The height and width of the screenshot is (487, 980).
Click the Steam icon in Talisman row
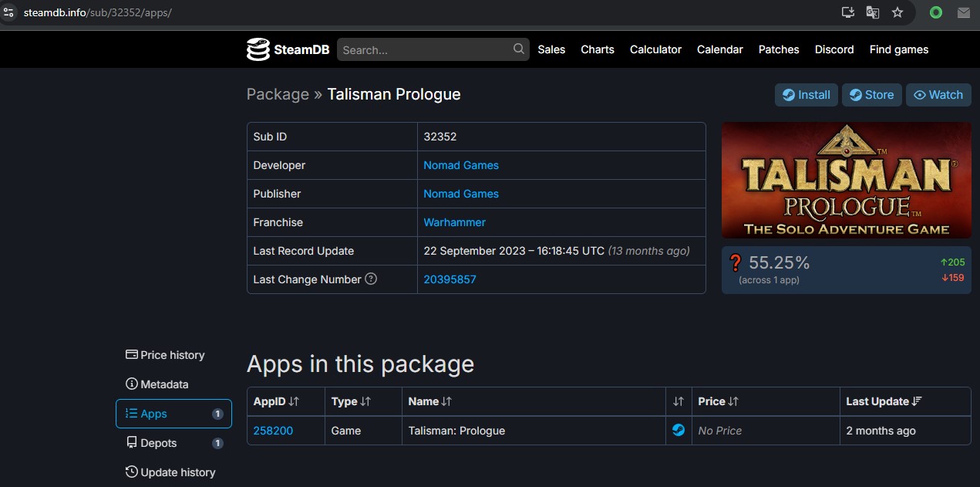pos(679,431)
